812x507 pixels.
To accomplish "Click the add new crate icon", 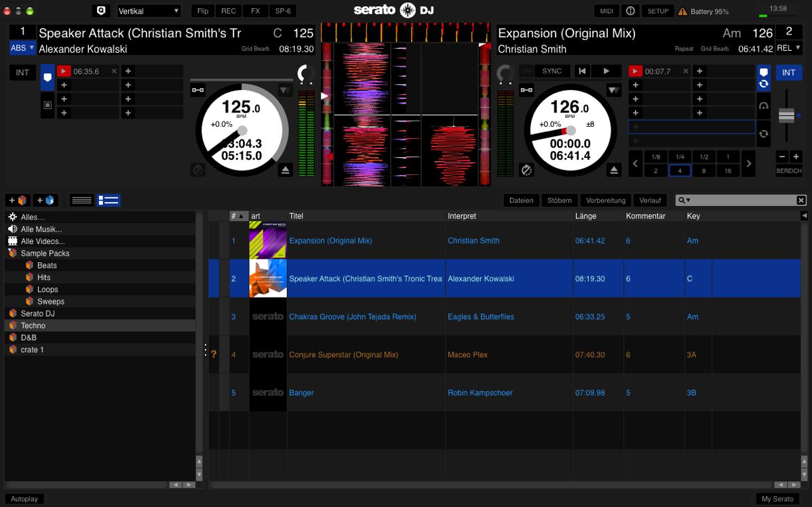I will 18,200.
